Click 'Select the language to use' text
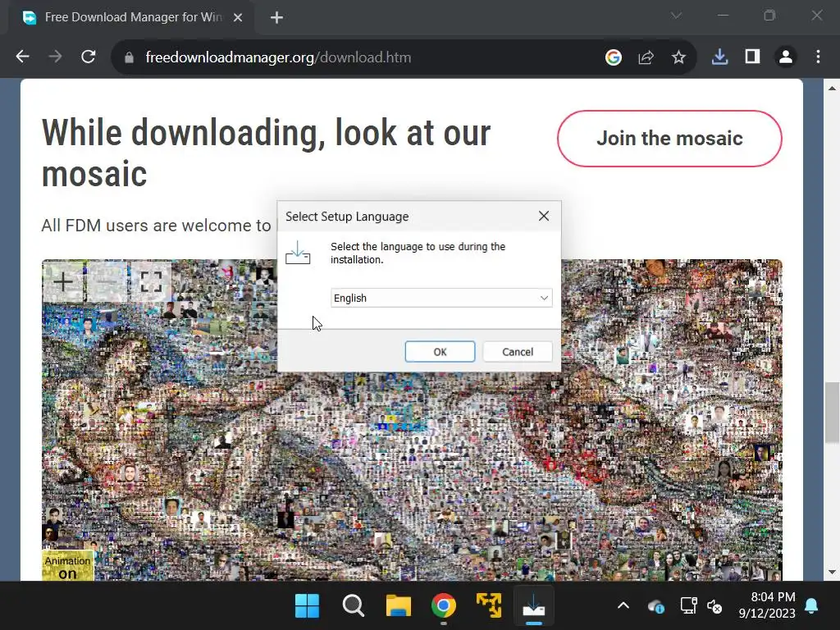Viewport: 840px width, 630px height. 418,253
